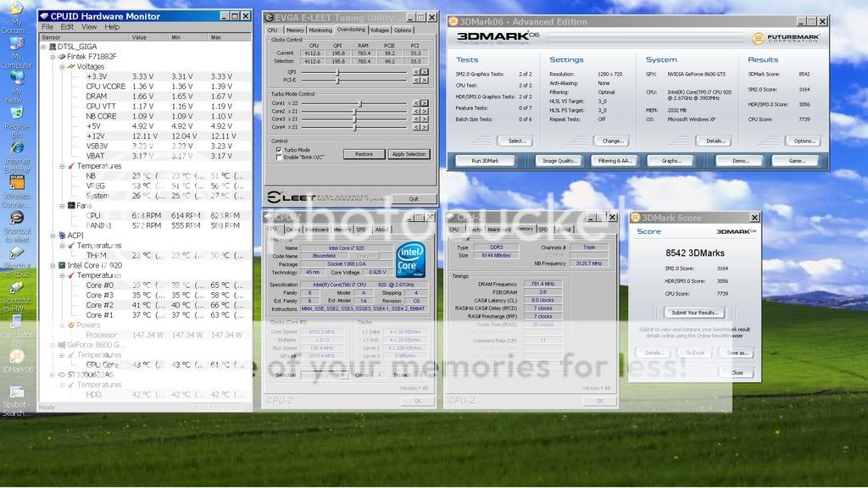Click the Restore button in E-LEET

(364, 154)
